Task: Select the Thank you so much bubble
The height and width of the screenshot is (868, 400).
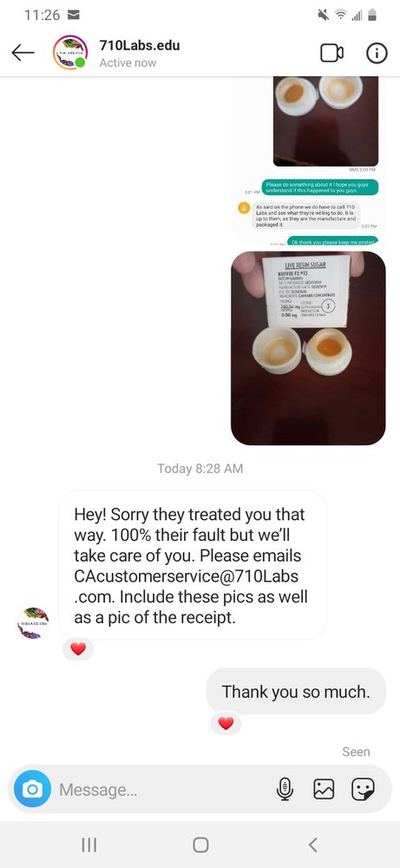Action: pyautogui.click(x=296, y=692)
